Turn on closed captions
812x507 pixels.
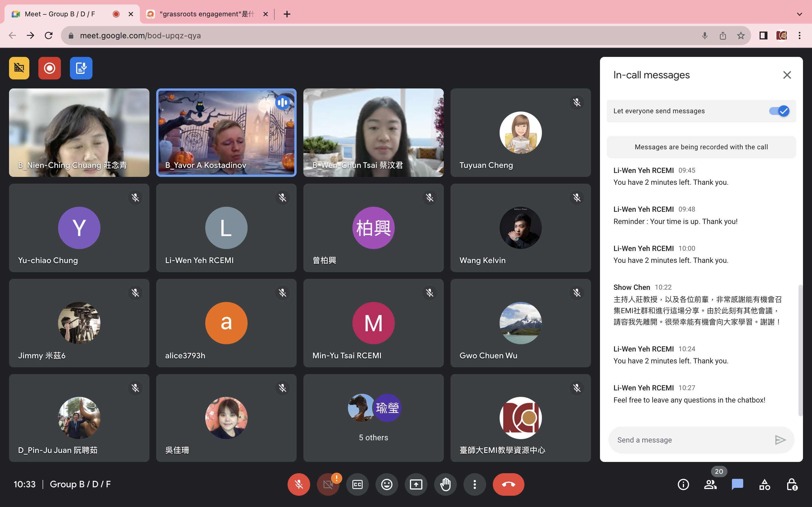coord(357,484)
